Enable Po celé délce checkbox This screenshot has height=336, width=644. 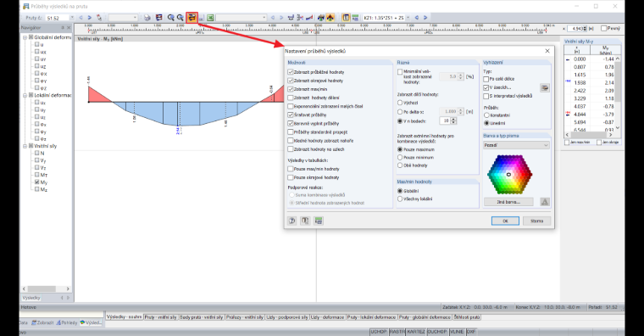[486, 79]
